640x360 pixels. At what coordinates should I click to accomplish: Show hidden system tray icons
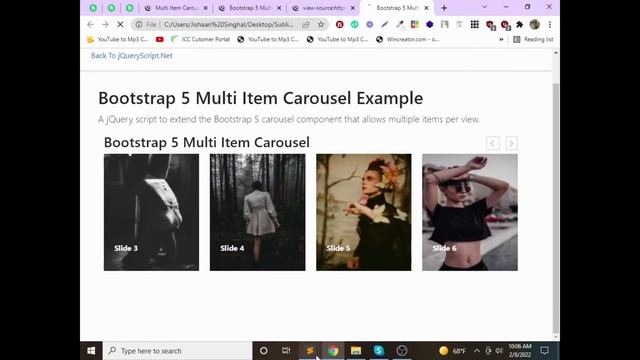[x=476, y=351]
